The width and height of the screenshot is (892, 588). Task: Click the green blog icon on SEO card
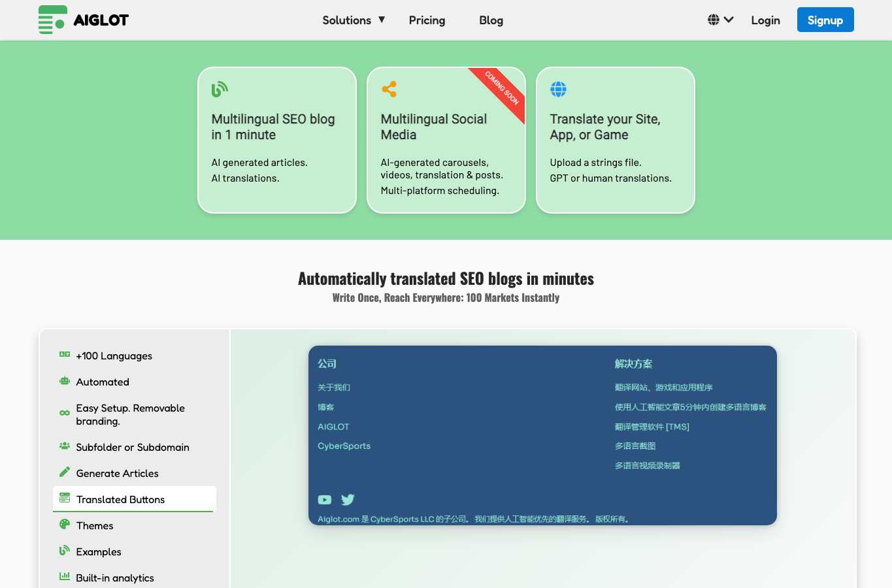point(220,89)
